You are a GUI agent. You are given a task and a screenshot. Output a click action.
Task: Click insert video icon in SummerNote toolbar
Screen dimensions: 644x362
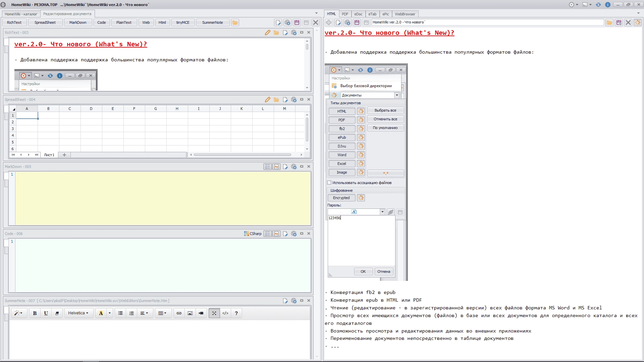tap(201, 313)
